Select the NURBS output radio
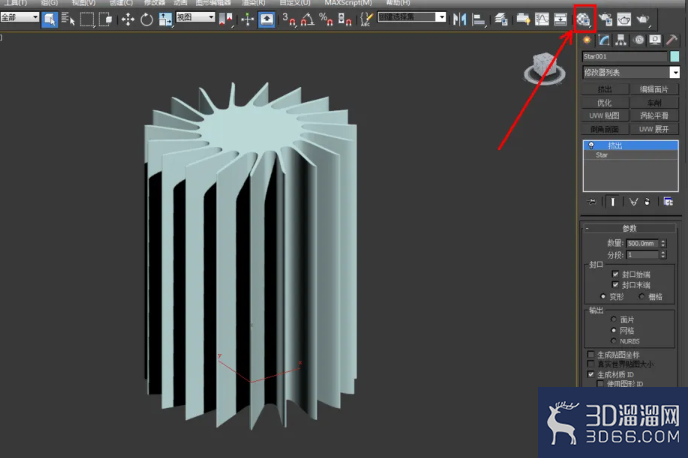 click(x=614, y=341)
